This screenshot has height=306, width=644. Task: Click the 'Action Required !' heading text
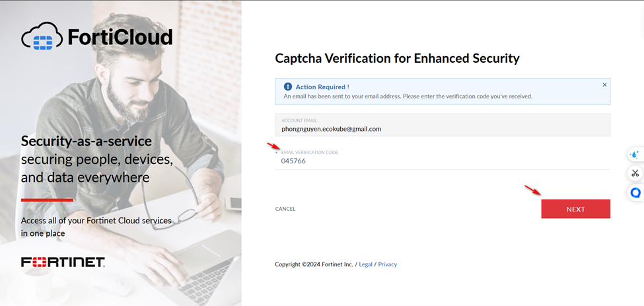[x=322, y=87]
